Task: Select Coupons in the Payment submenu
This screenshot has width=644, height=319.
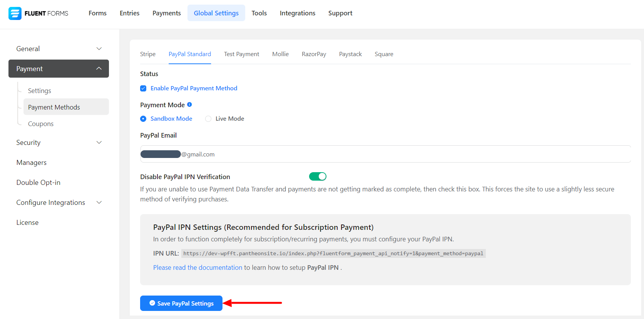Action: (41, 124)
